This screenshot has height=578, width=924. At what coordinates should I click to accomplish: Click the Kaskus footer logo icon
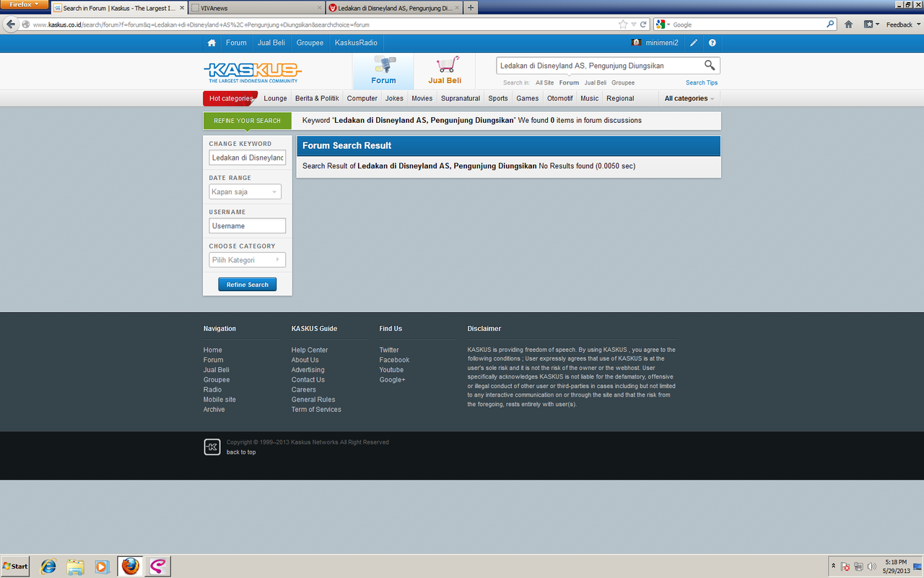[212, 447]
